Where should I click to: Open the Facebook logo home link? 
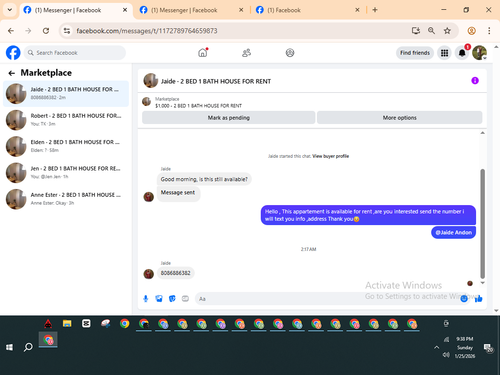[x=13, y=53]
